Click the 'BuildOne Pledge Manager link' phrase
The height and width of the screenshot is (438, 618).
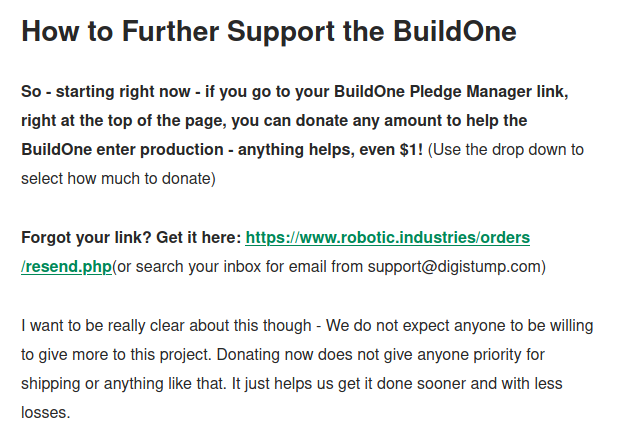[451, 91]
